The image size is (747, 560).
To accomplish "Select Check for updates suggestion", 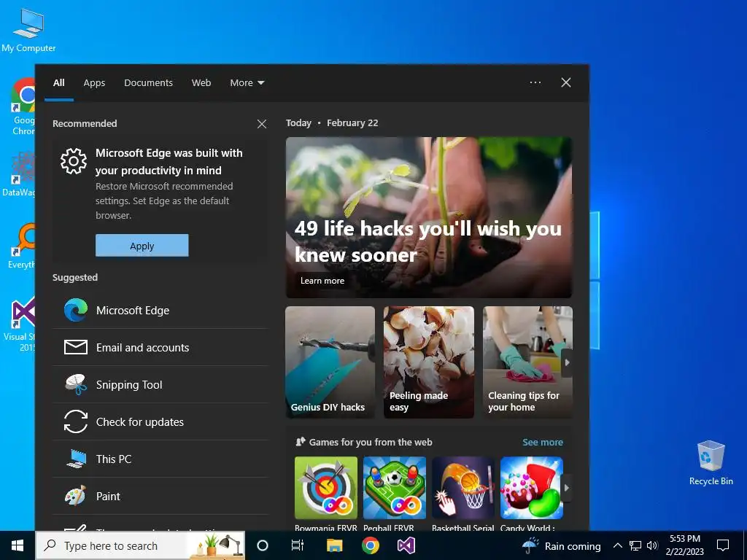I will (160, 422).
